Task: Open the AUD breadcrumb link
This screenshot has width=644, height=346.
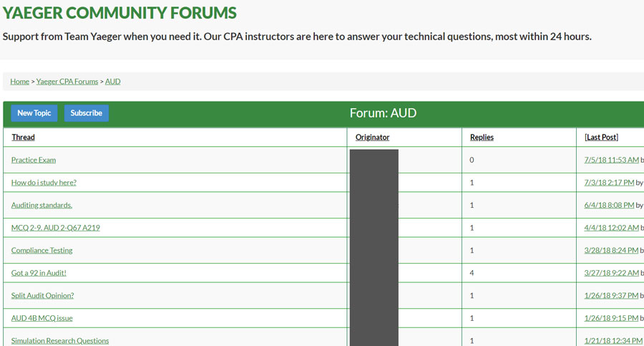Action: pos(112,82)
